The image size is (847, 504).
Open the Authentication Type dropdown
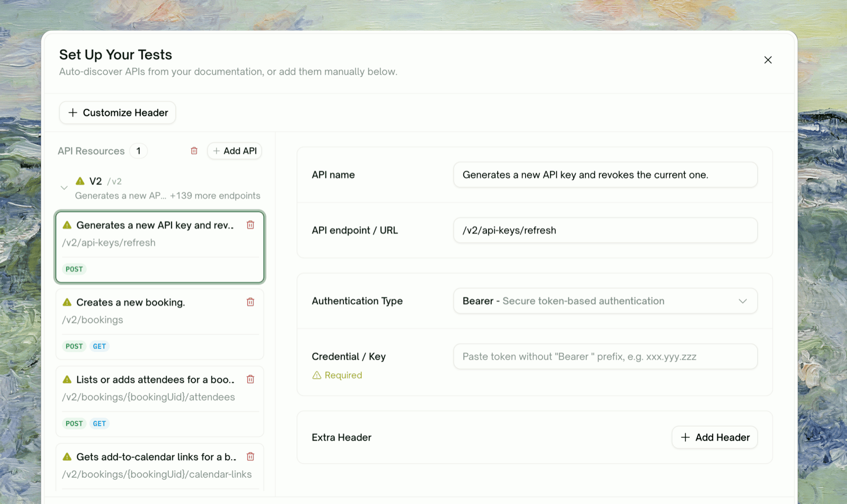coord(605,301)
